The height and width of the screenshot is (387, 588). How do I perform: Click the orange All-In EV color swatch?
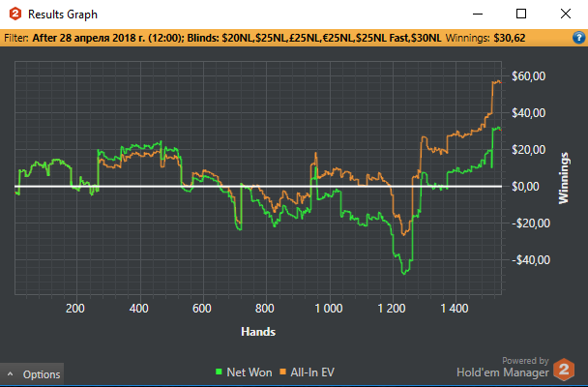(x=283, y=372)
